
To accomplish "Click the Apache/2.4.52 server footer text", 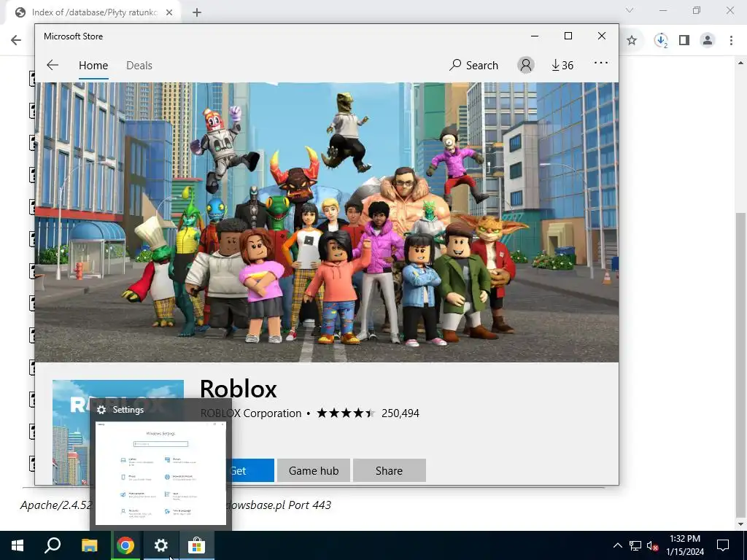I will point(56,505).
